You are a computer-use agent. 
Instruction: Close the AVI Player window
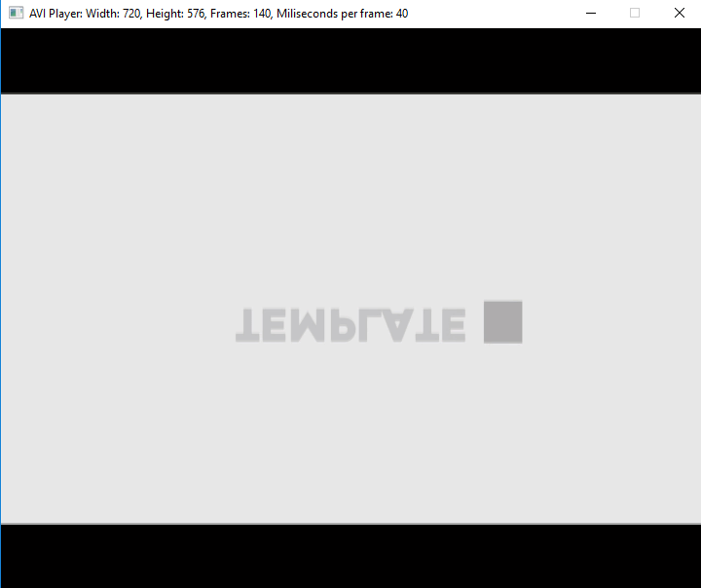[680, 14]
